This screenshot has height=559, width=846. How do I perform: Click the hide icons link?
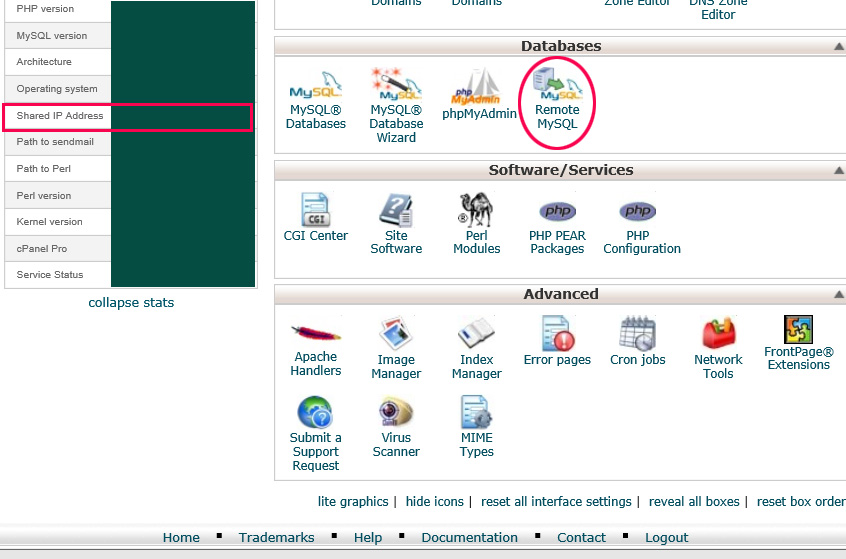click(x=434, y=502)
